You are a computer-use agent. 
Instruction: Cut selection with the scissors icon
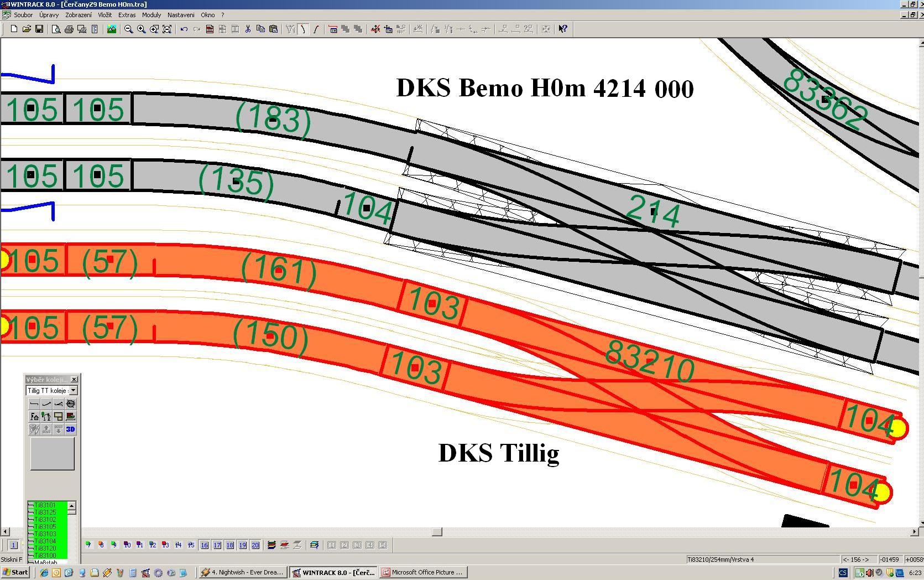pyautogui.click(x=248, y=29)
